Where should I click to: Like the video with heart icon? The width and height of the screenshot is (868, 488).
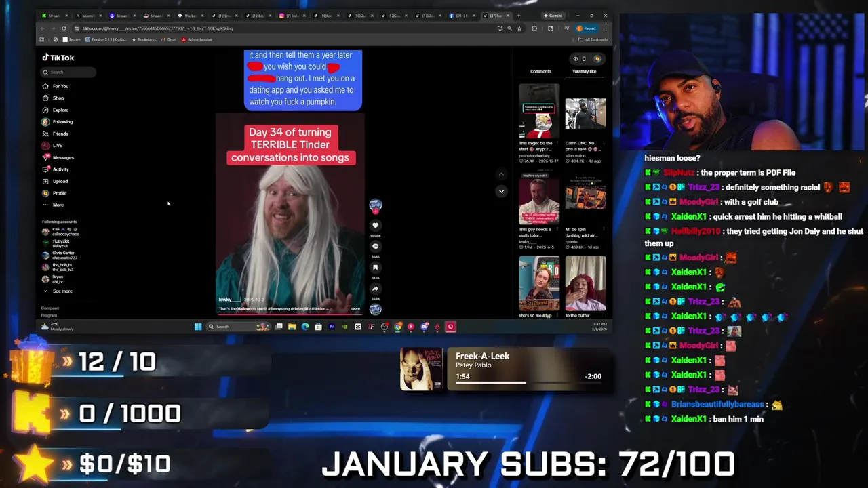click(x=375, y=225)
